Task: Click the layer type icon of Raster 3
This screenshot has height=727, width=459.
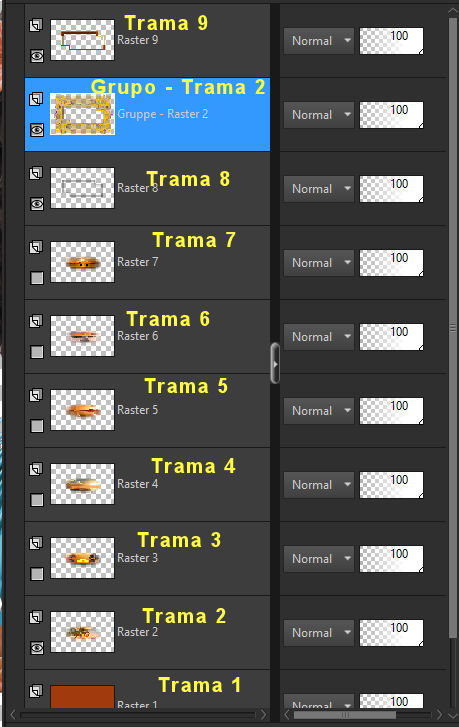Action: coord(36,543)
